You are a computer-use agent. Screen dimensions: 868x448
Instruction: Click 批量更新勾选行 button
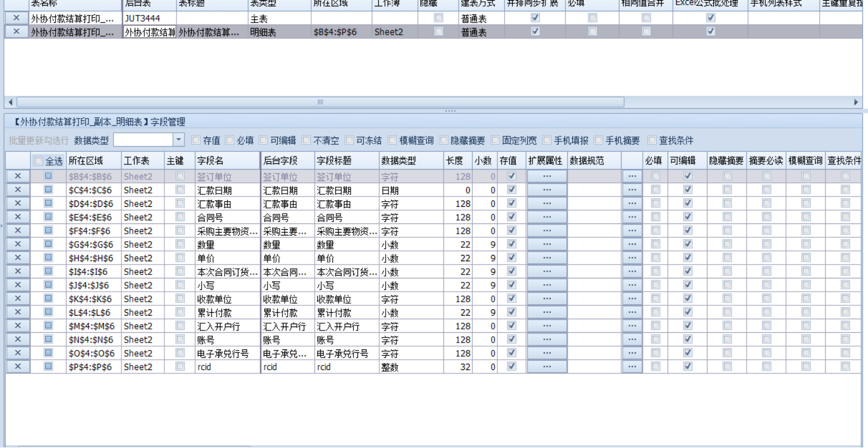[x=38, y=140]
